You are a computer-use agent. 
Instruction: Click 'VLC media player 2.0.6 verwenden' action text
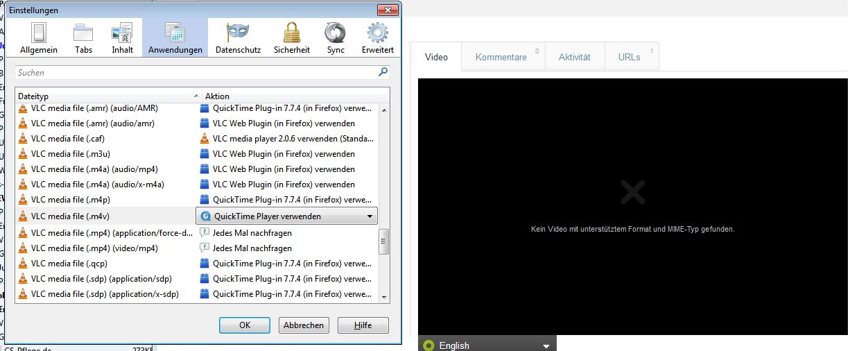[x=293, y=139]
